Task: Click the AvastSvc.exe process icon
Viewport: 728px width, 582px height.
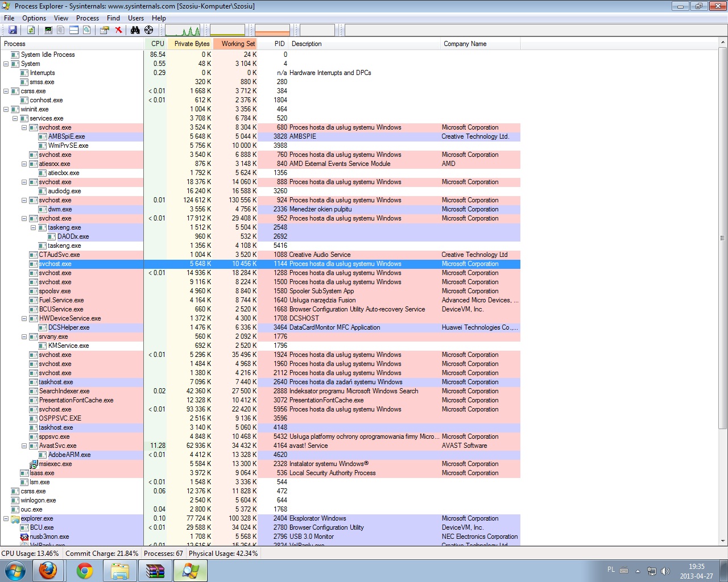Action: (x=34, y=446)
